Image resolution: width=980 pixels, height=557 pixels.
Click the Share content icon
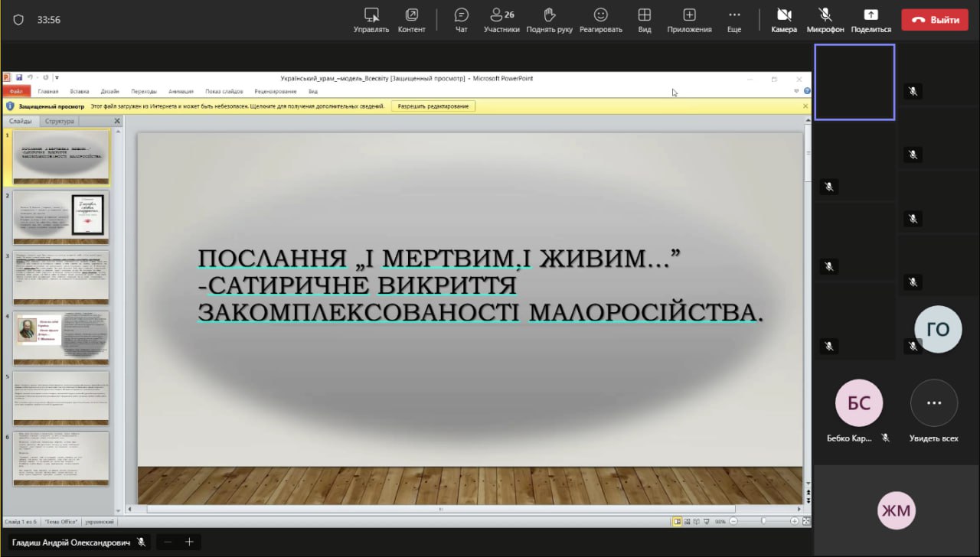click(871, 19)
